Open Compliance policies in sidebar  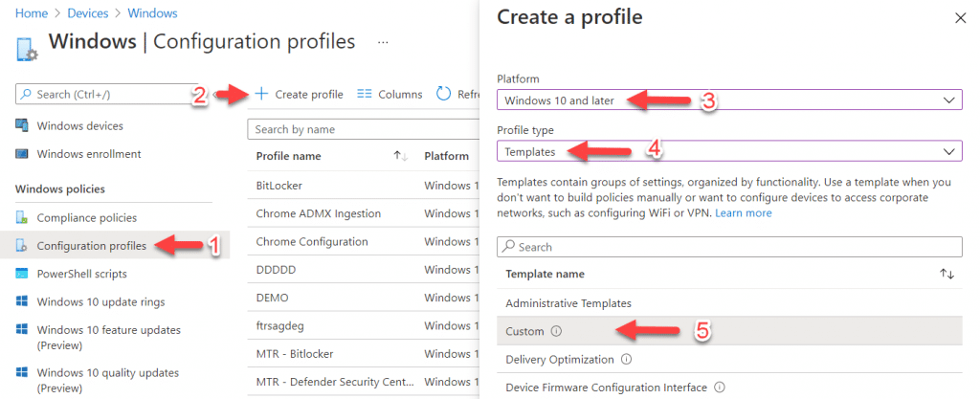87,218
